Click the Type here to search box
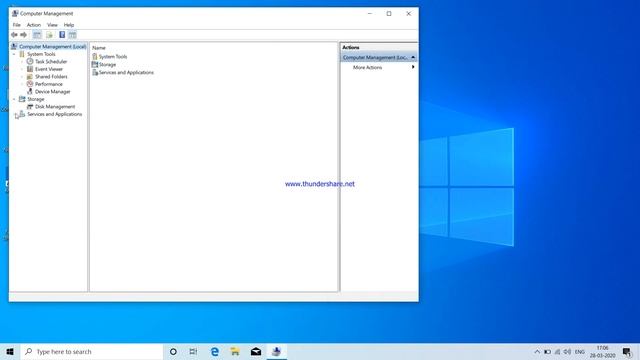Image resolution: width=640 pixels, height=360 pixels. click(92, 351)
